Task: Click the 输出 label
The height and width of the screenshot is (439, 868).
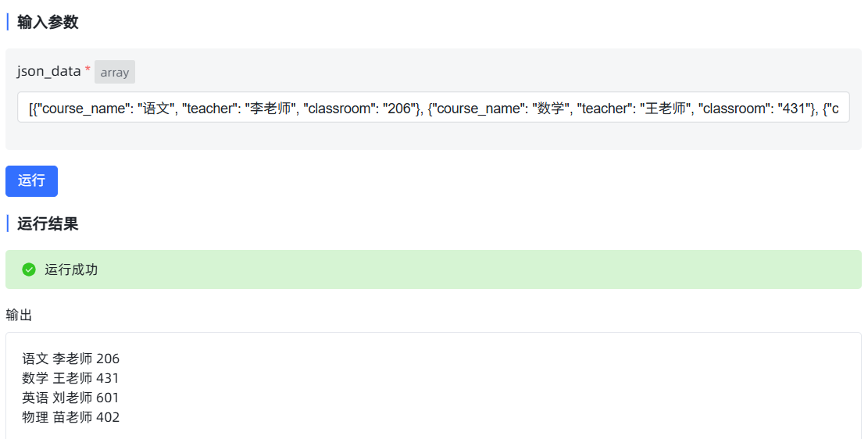Action: [x=19, y=315]
